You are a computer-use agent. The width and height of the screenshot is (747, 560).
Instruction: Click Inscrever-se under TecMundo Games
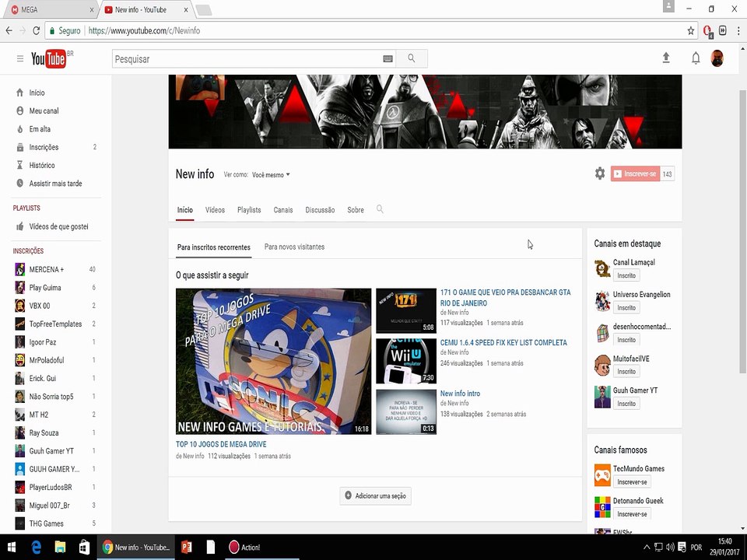pos(632,482)
